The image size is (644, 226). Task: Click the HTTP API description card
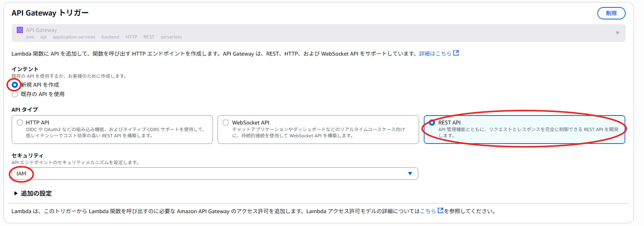coord(112,130)
